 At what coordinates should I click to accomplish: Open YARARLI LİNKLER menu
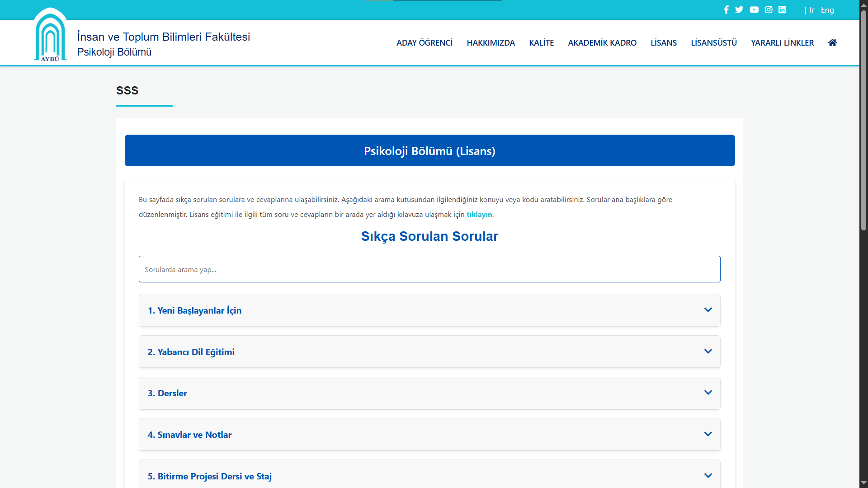click(782, 43)
